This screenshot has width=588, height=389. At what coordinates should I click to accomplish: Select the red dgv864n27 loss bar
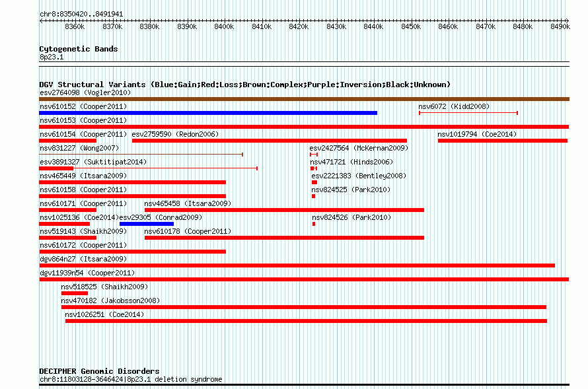(x=297, y=265)
